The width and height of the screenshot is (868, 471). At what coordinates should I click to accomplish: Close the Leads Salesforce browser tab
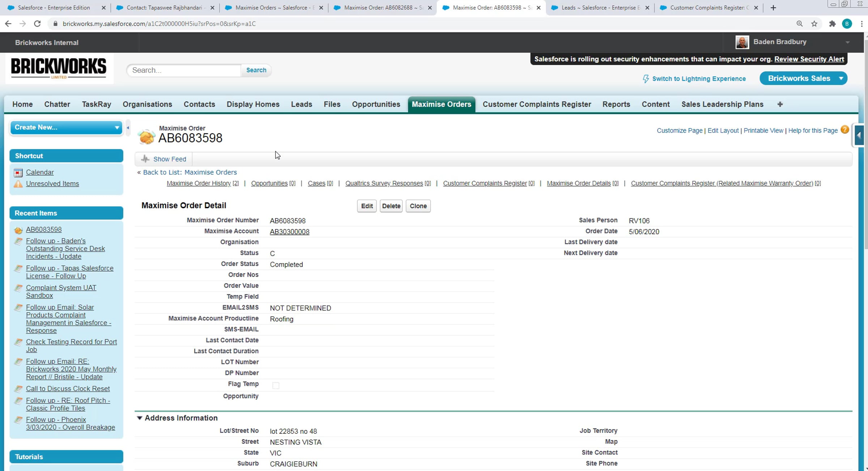tap(647, 8)
